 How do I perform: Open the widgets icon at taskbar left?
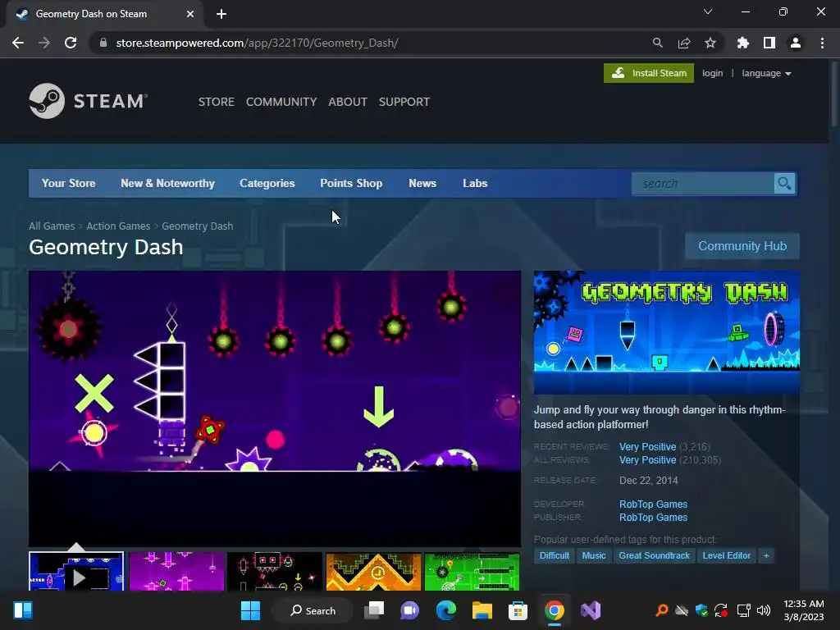(x=23, y=610)
